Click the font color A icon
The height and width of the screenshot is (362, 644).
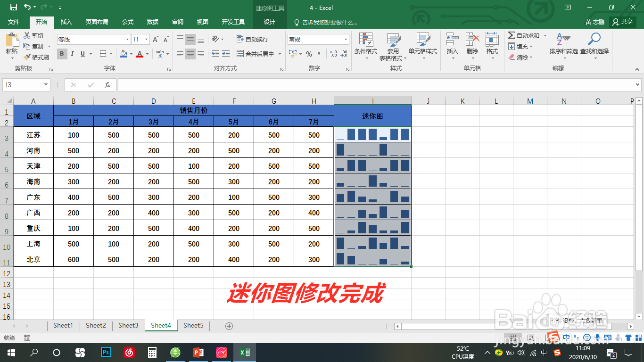pos(139,54)
